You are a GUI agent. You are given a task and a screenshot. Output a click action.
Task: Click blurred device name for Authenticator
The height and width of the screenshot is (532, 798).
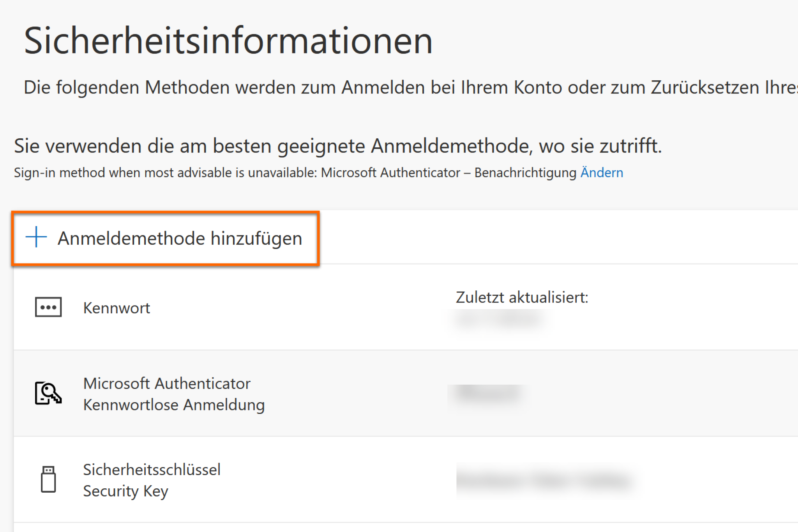[x=488, y=393]
